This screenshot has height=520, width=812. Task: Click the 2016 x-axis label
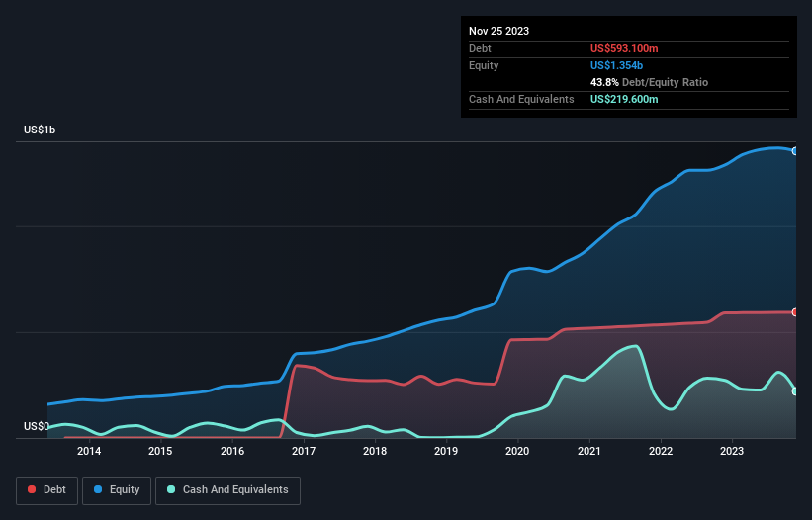pos(232,451)
